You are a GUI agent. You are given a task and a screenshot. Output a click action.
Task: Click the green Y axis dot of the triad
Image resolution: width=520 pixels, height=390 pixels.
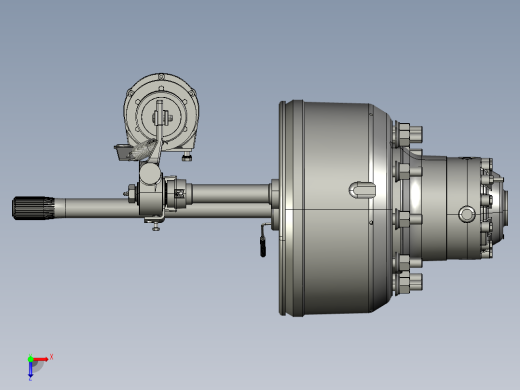[30, 359]
